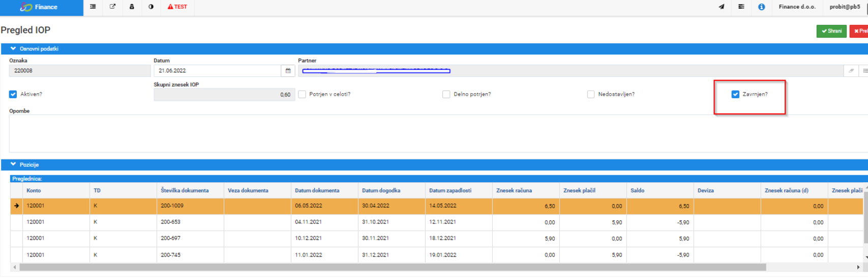Screen dimensions: 868x279
Task: Click event date 31.12.2021 cell
Action: tap(392, 255)
